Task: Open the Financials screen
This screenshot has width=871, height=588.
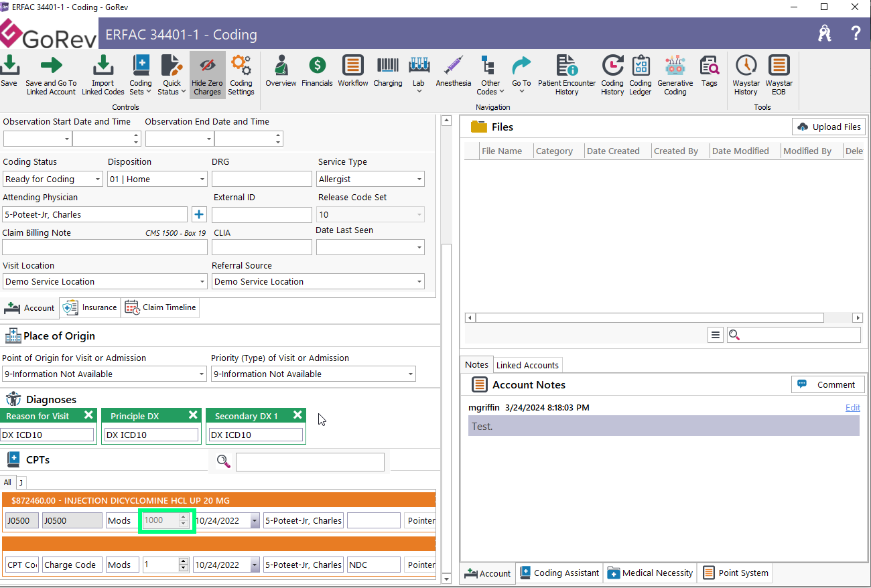Action: (x=317, y=71)
